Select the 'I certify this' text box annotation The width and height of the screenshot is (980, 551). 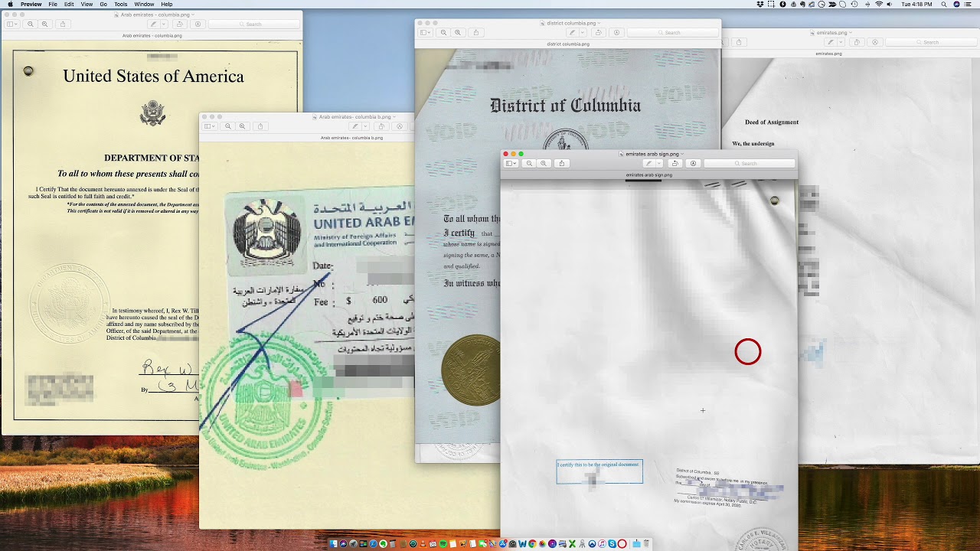(599, 471)
